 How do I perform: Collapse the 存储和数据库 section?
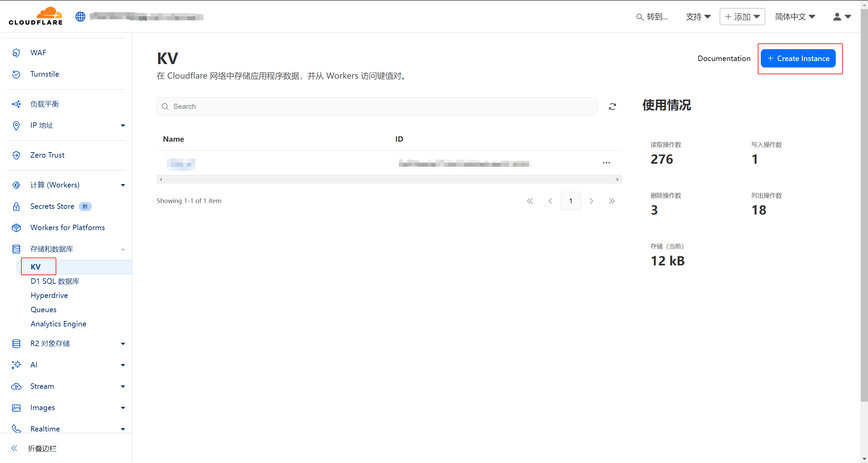coord(123,249)
